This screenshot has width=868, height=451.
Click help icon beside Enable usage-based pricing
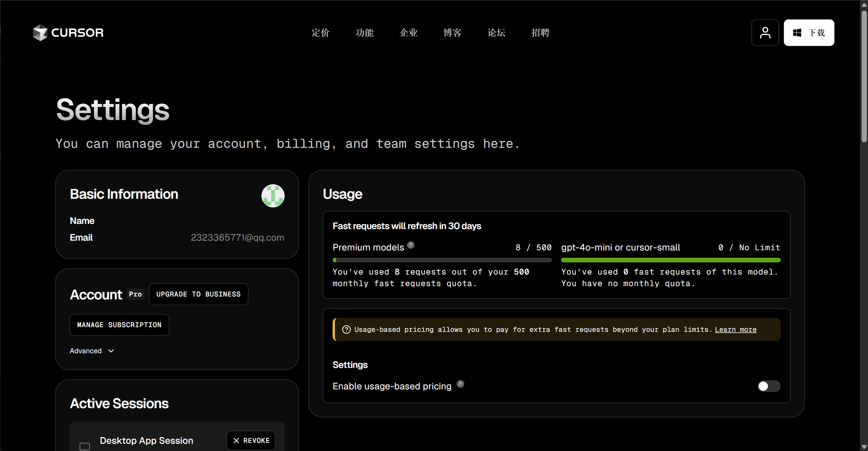pos(460,384)
